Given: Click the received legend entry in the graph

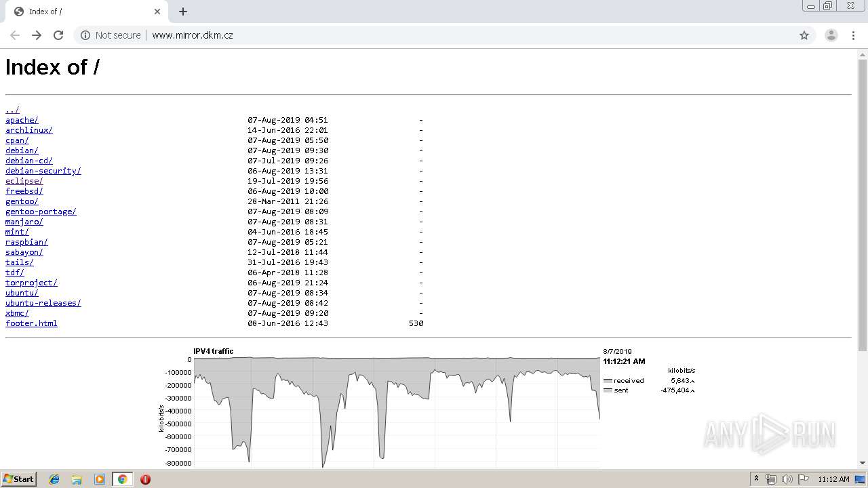Looking at the screenshot, I should coord(624,381).
